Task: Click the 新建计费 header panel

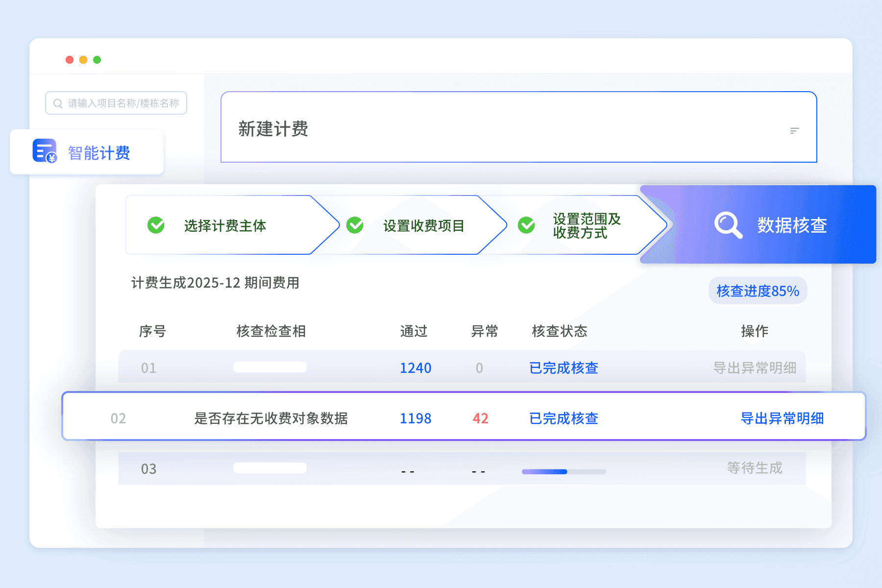Action: (519, 127)
